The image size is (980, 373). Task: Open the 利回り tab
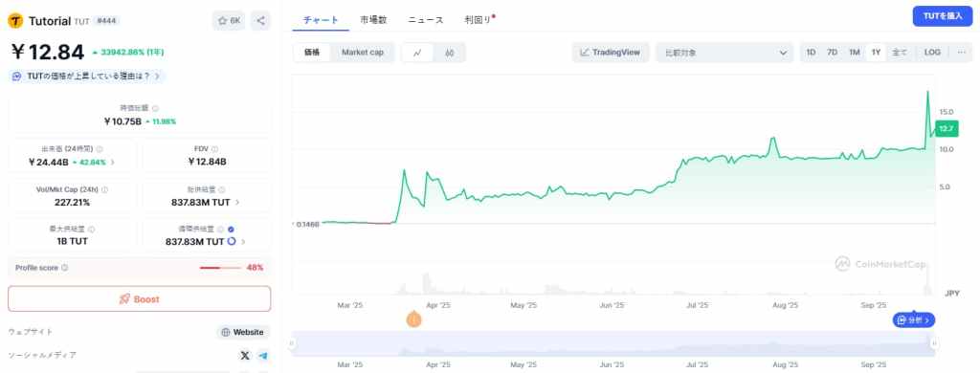479,19
